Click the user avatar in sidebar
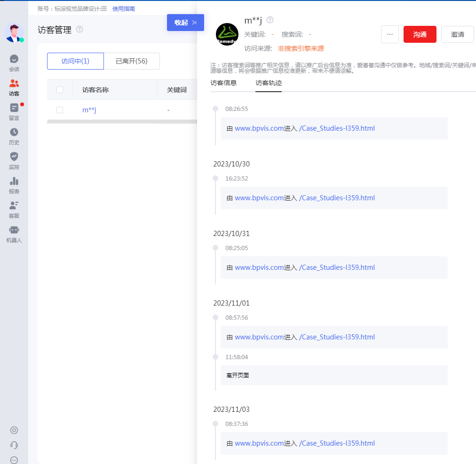 pos(14,32)
